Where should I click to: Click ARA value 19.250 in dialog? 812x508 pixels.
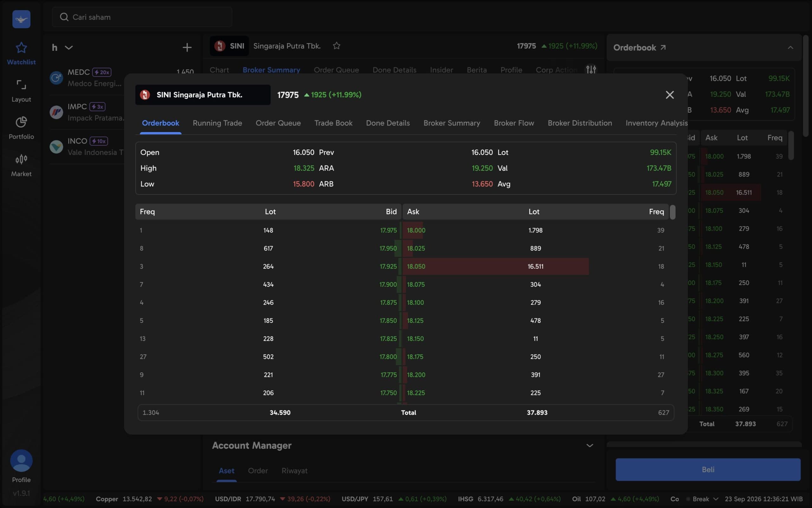click(x=482, y=168)
